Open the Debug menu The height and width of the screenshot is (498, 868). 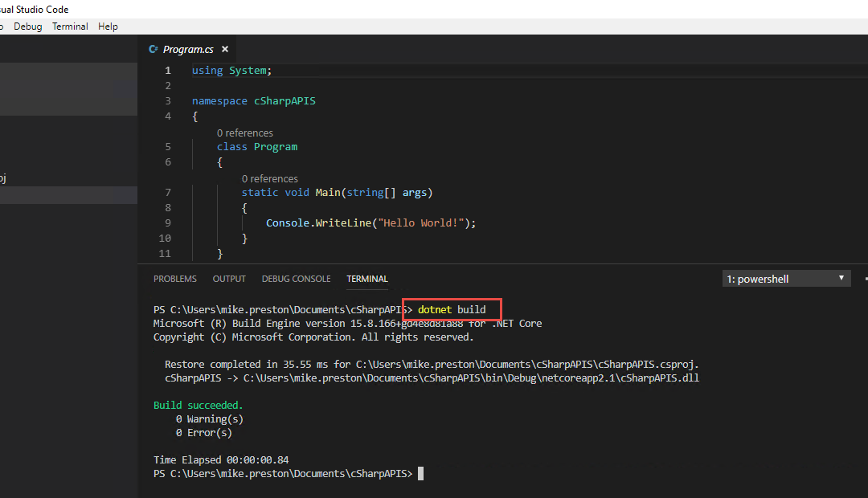coord(27,27)
